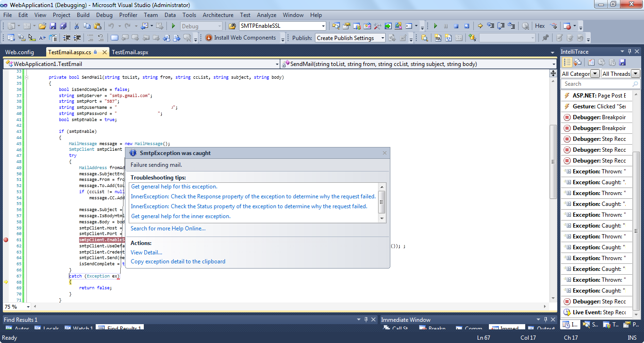Open the active files list dropdown arrow
644x343 pixels.
click(553, 52)
